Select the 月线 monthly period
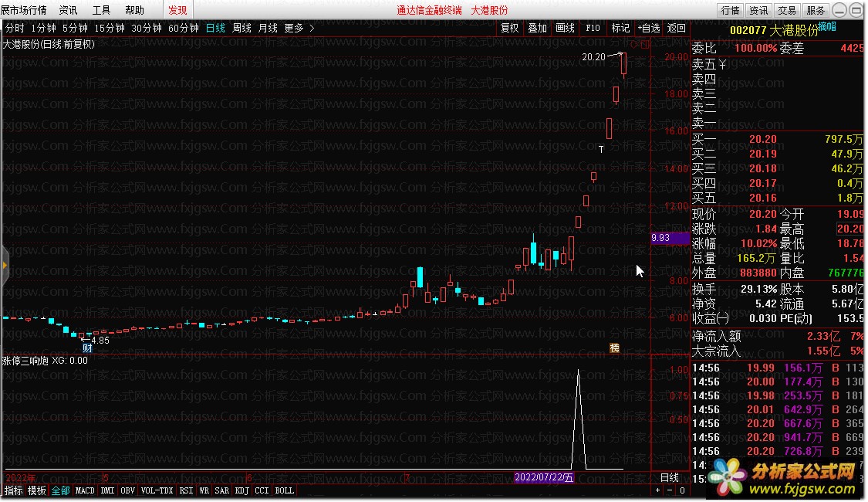 pyautogui.click(x=268, y=28)
